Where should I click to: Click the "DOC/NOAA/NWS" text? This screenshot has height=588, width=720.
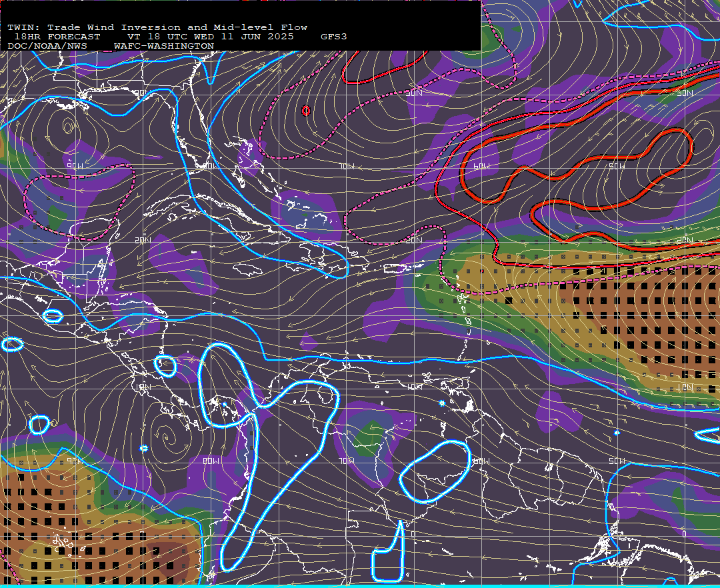47,47
